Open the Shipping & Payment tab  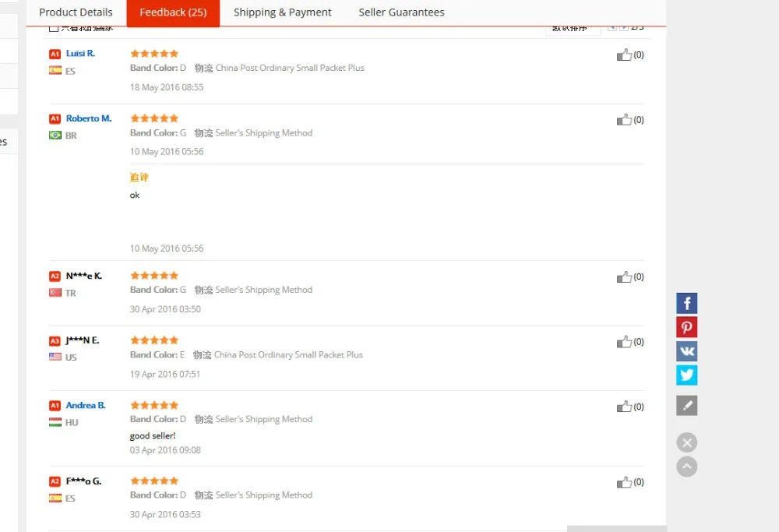point(282,12)
